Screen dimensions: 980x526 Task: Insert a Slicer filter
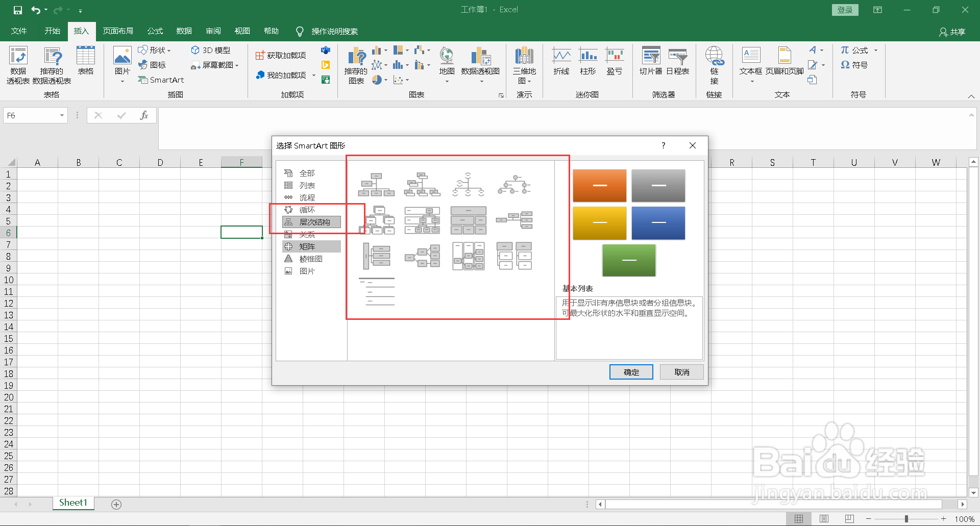(651, 61)
